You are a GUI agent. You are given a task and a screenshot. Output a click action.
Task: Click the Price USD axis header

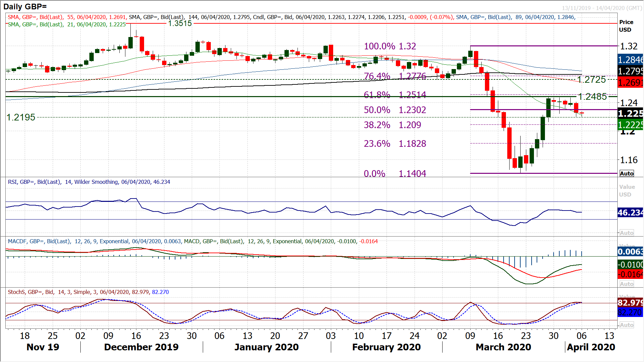(x=626, y=26)
